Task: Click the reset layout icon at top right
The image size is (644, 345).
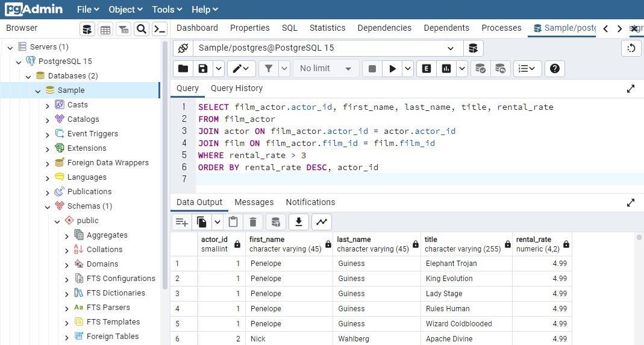Action: pos(631,48)
